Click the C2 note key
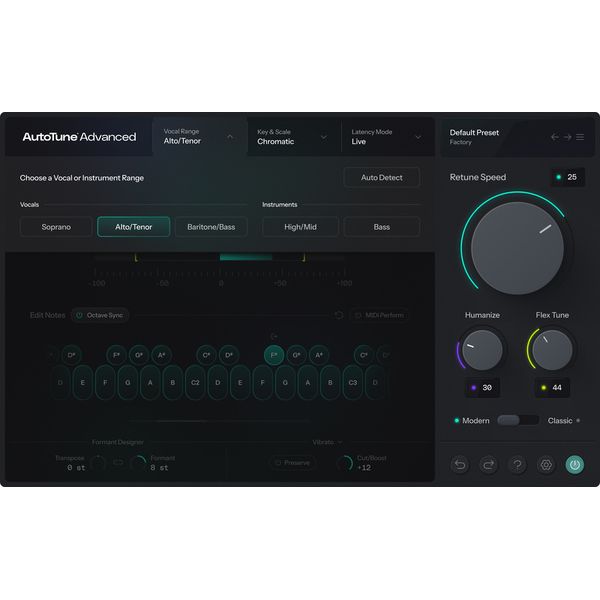Image resolution: width=600 pixels, height=600 pixels. [x=195, y=382]
